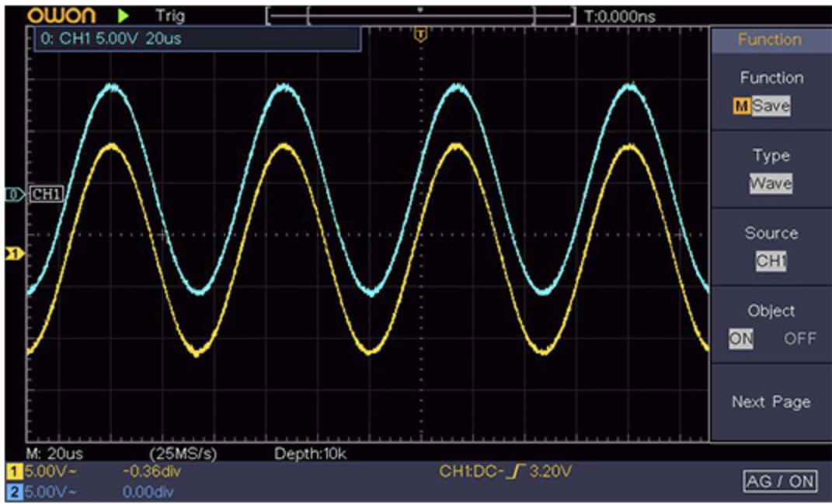Click the green Run status arrow icon
The height and width of the screenshot is (504, 832).
124,14
